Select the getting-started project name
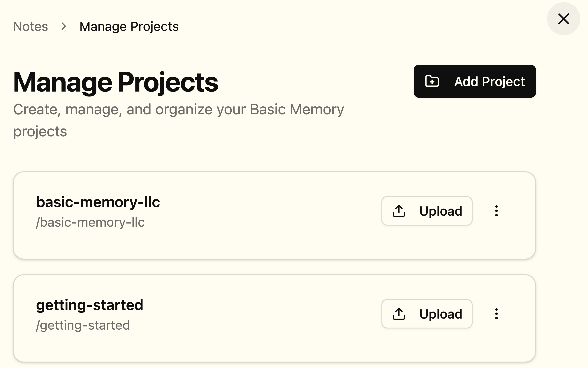This screenshot has height=368, width=588. [x=90, y=305]
